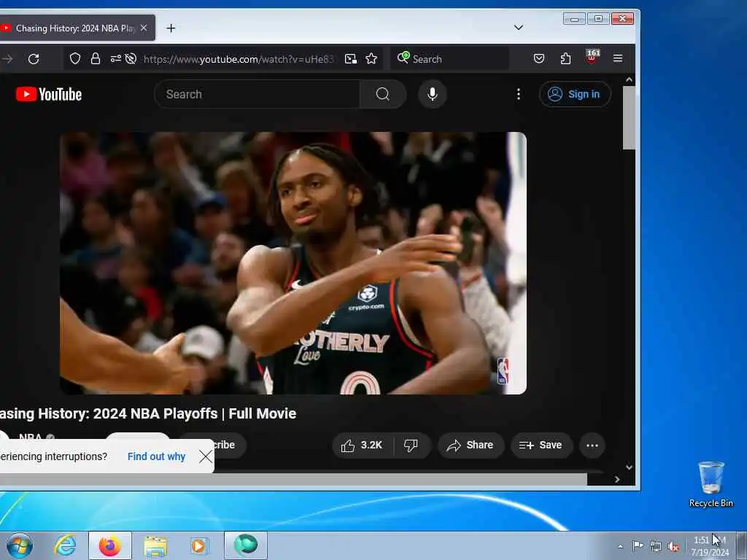Expand the list all tabs chevron
747x560 pixels.
point(519,28)
